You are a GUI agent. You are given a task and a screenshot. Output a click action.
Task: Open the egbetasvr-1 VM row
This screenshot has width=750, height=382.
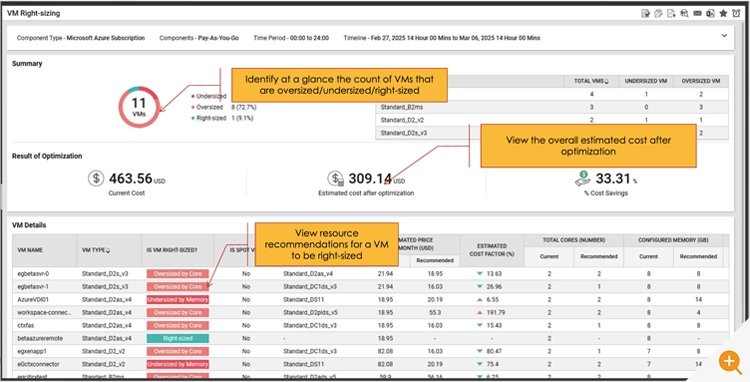click(x=371, y=287)
